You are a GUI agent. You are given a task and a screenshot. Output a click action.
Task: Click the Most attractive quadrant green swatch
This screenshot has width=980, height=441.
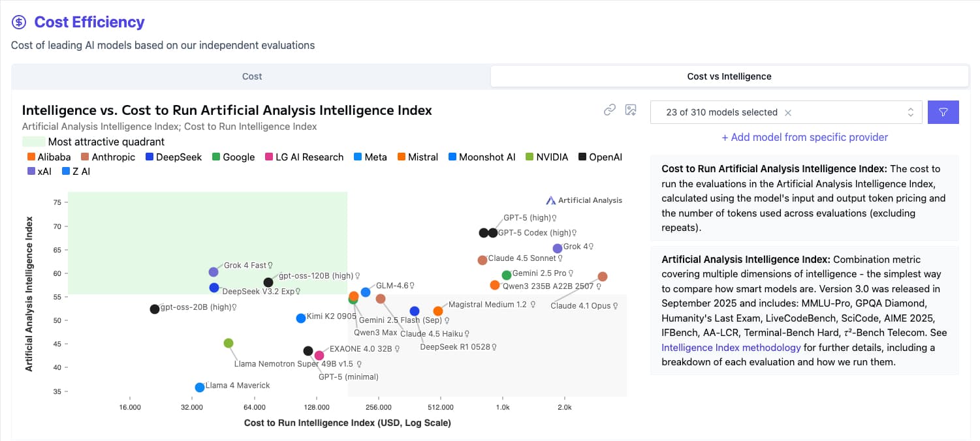[x=33, y=142]
